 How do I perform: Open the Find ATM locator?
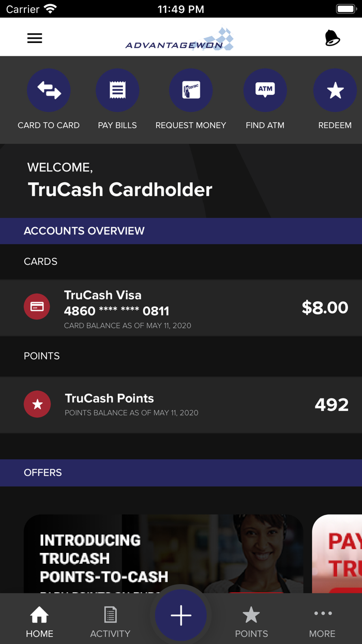[x=265, y=90]
